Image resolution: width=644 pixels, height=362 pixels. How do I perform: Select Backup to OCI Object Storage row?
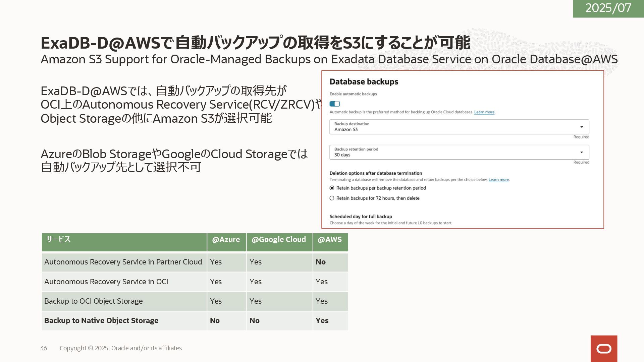tap(195, 301)
